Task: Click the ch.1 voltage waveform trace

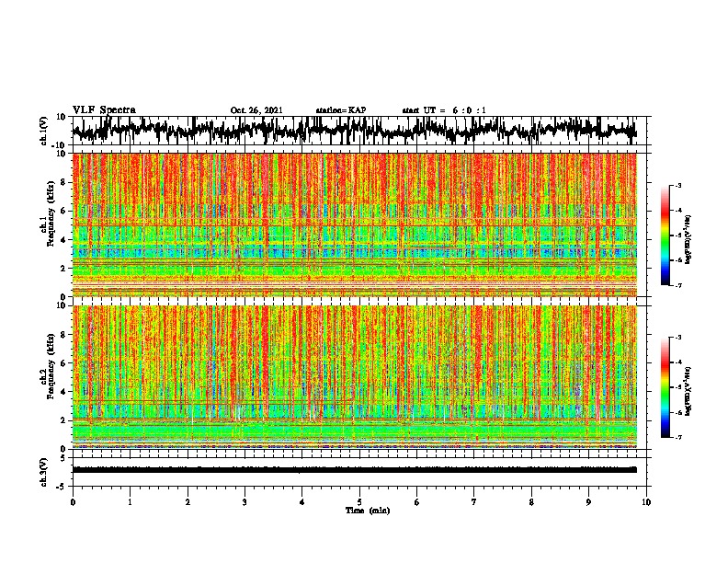Action: coord(355,131)
